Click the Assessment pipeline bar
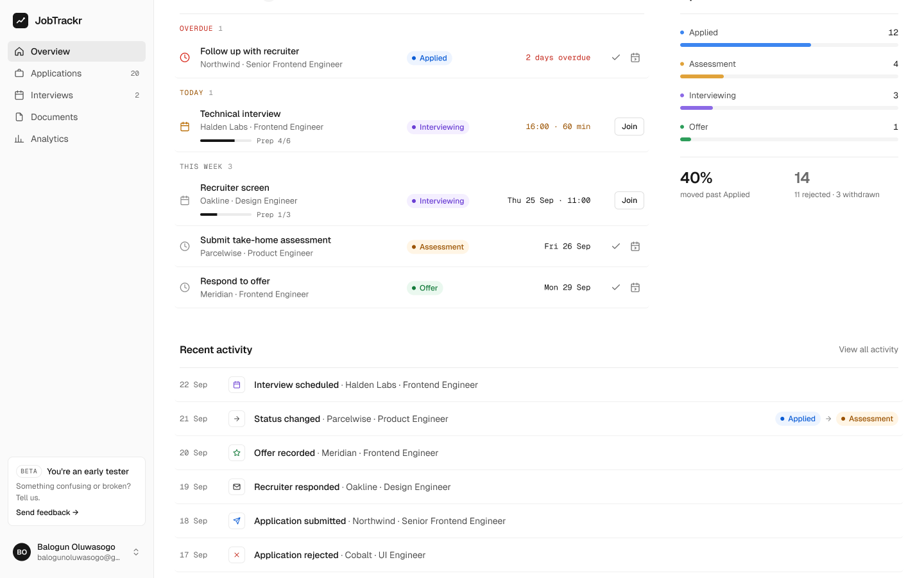924x578 pixels. pos(789,76)
